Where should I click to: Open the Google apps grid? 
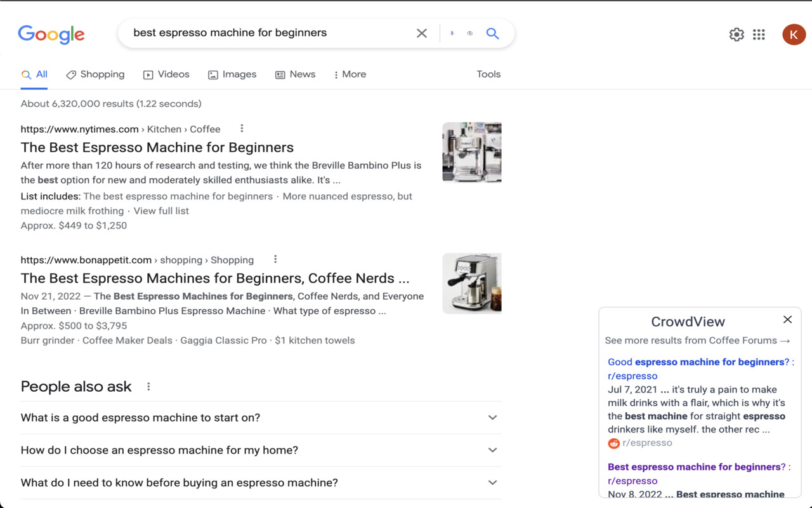(759, 34)
